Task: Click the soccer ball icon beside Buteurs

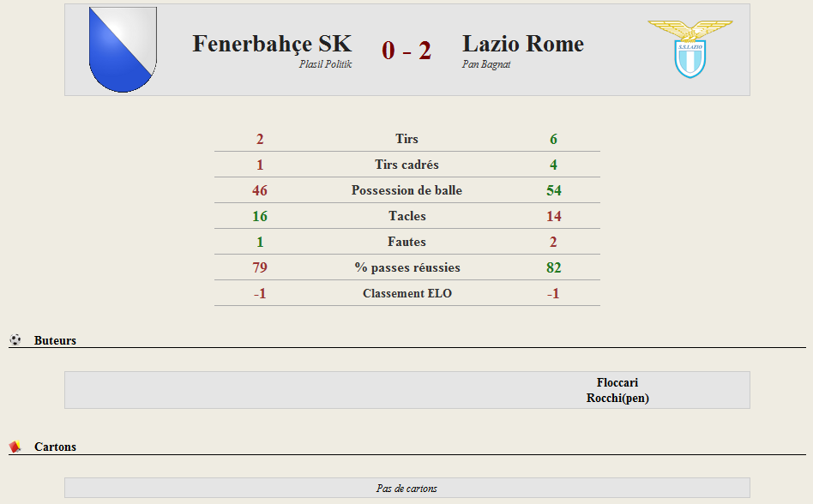Action: click(15, 339)
